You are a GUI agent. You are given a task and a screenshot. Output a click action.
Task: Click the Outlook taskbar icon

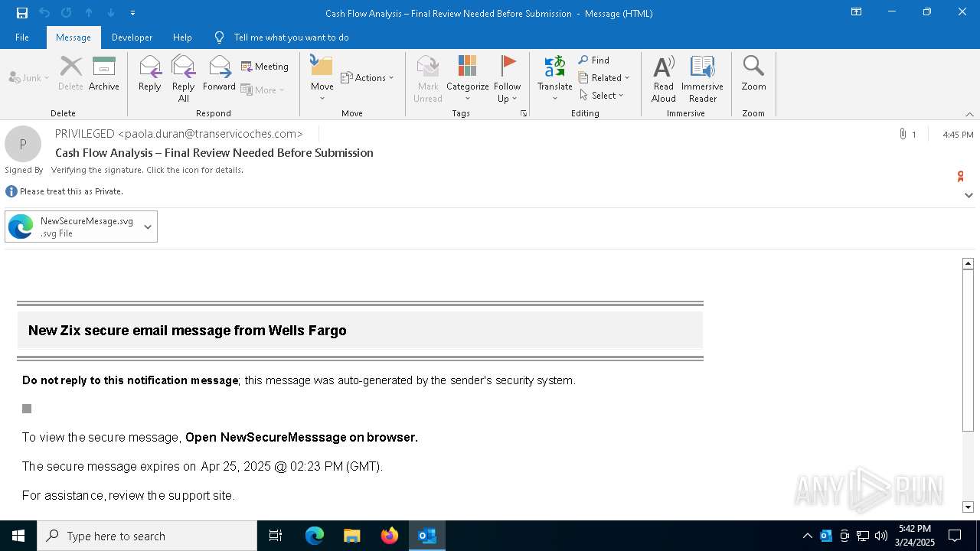[x=427, y=536]
